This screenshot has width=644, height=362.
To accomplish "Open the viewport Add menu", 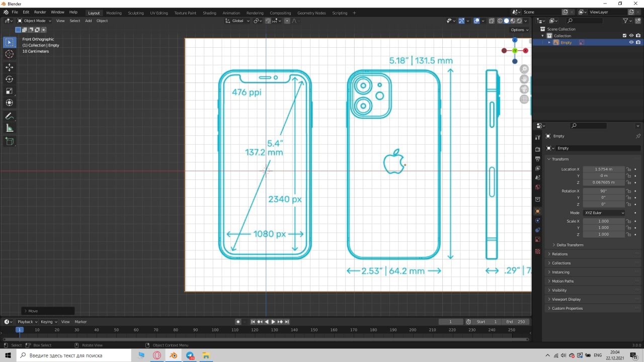I will tap(89, 21).
